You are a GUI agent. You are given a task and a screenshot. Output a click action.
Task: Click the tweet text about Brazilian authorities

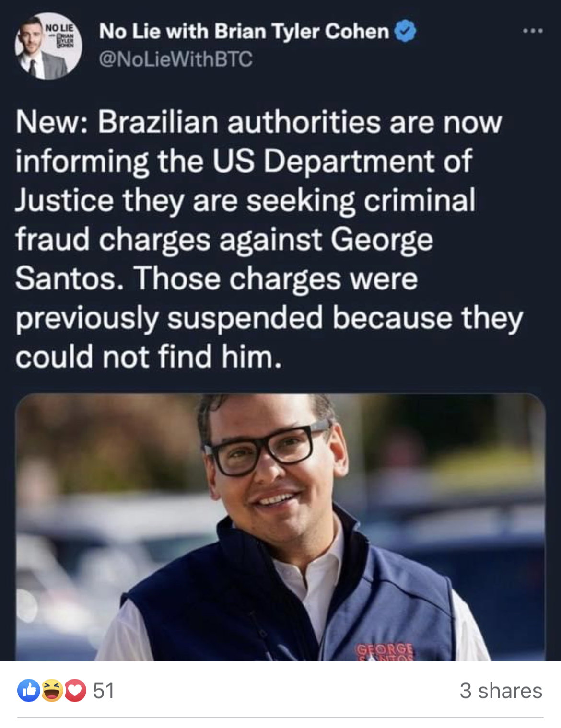point(269,240)
